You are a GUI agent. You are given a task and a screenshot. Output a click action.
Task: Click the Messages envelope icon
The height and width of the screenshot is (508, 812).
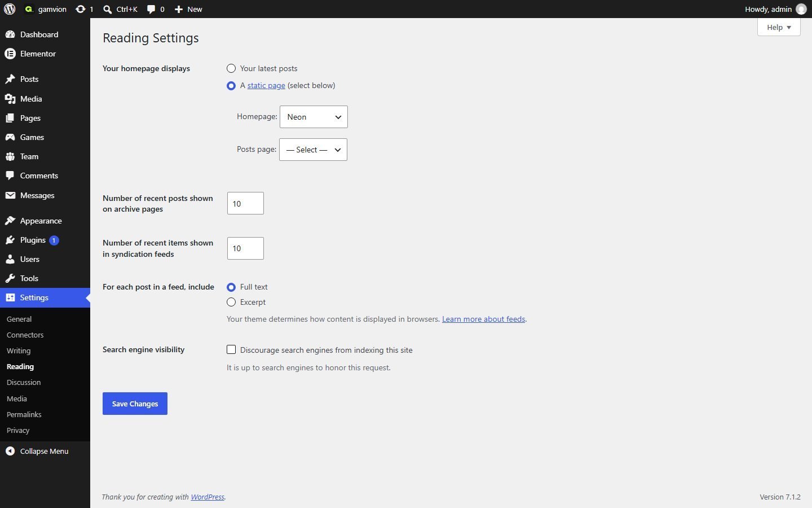(x=10, y=195)
